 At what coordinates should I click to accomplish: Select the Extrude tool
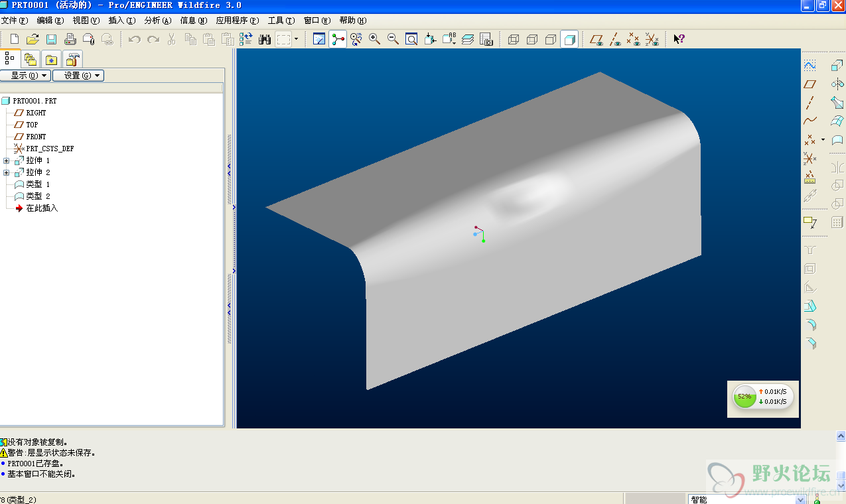pyautogui.click(x=837, y=65)
